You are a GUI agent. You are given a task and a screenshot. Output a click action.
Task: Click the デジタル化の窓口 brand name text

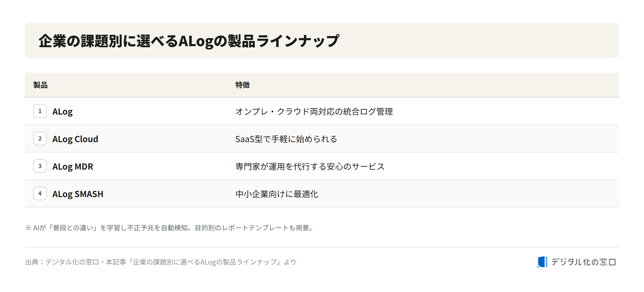coord(583,262)
